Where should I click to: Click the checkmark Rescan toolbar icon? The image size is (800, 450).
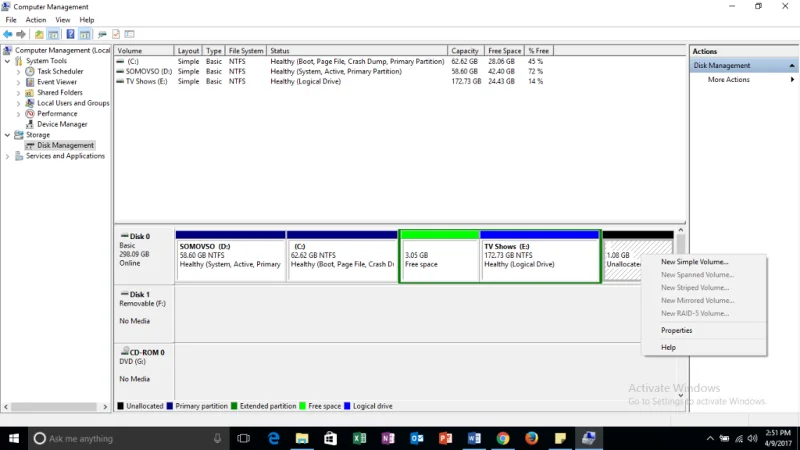[x=116, y=34]
